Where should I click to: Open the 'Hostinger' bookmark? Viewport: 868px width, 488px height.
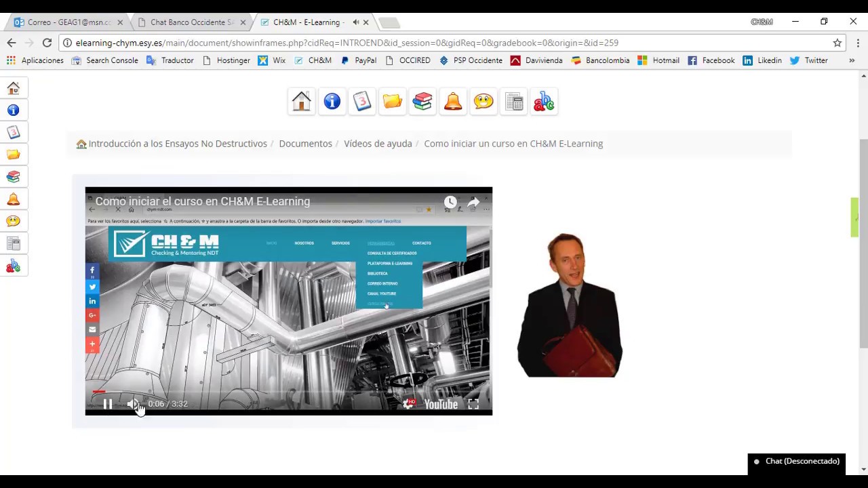226,60
